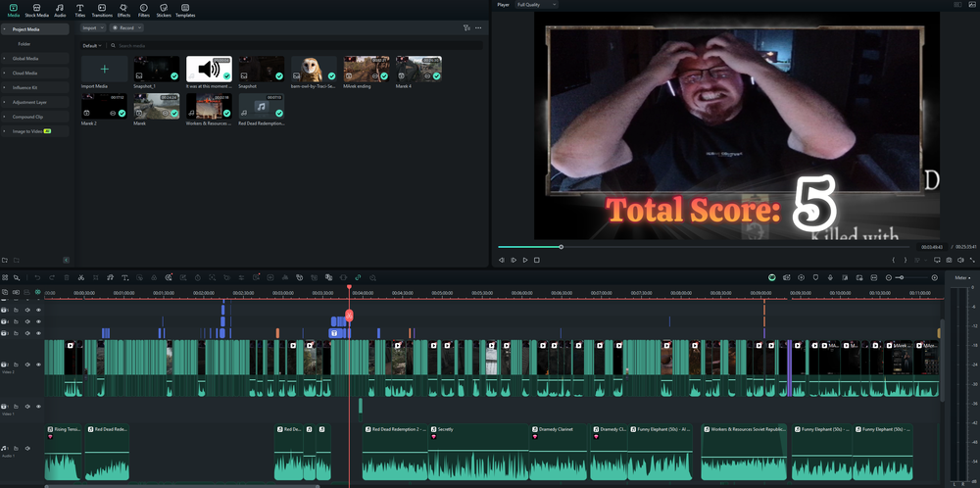Mute the Audio 1 track speaker

click(x=27, y=448)
